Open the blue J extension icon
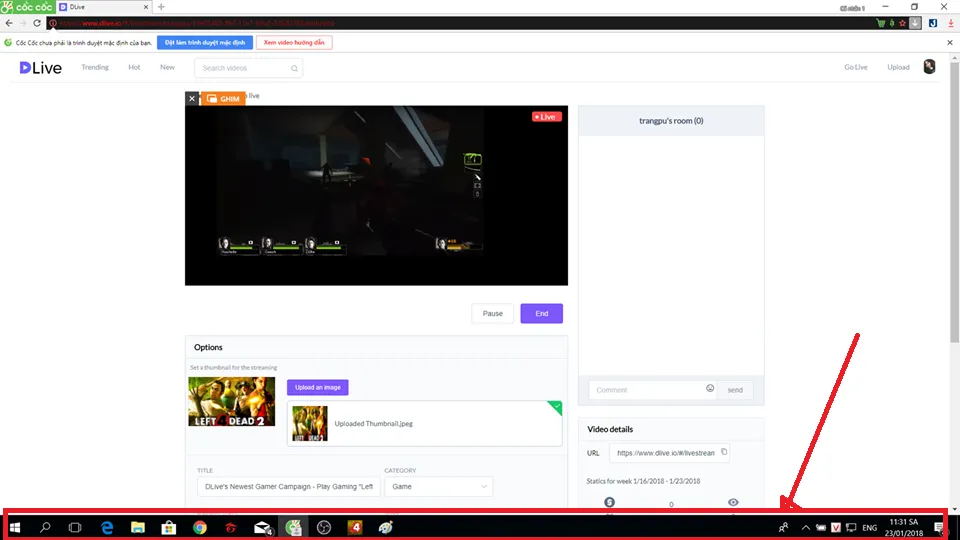 pyautogui.click(x=932, y=23)
